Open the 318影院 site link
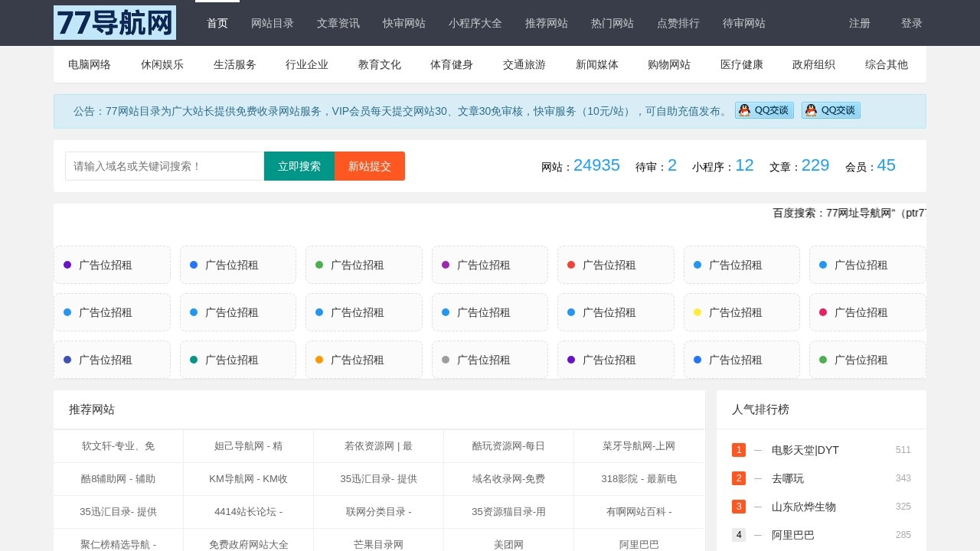 pos(639,479)
